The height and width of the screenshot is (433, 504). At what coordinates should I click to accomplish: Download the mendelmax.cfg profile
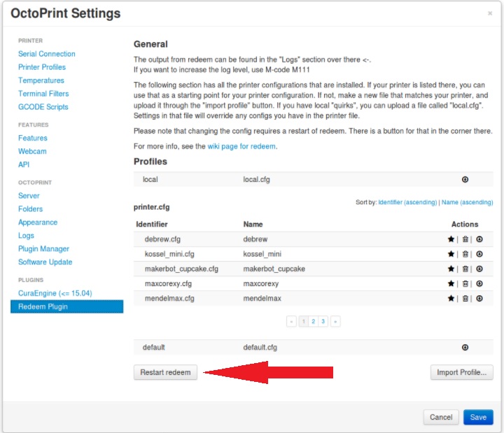coord(479,299)
